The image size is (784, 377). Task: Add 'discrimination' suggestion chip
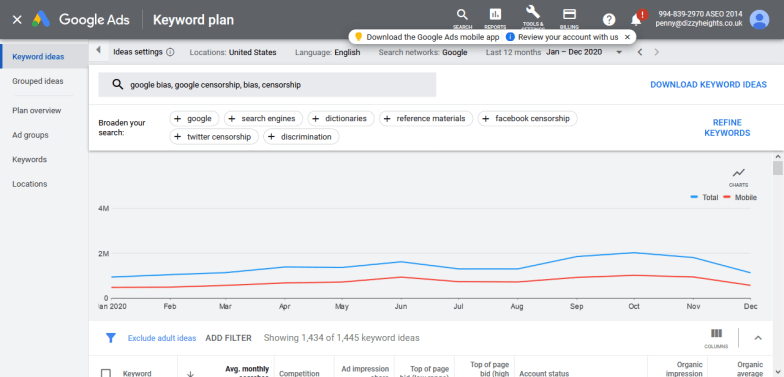pyautogui.click(x=301, y=136)
